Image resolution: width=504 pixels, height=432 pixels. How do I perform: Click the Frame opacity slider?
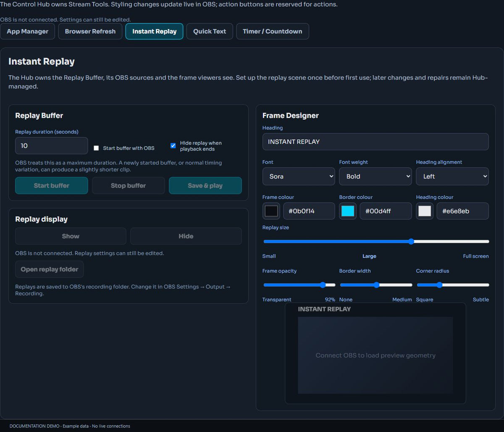click(299, 285)
